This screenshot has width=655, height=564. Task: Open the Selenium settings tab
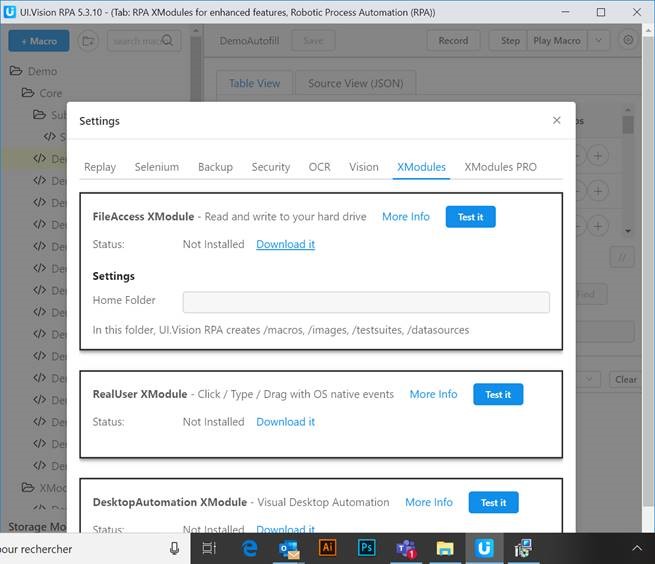157,167
